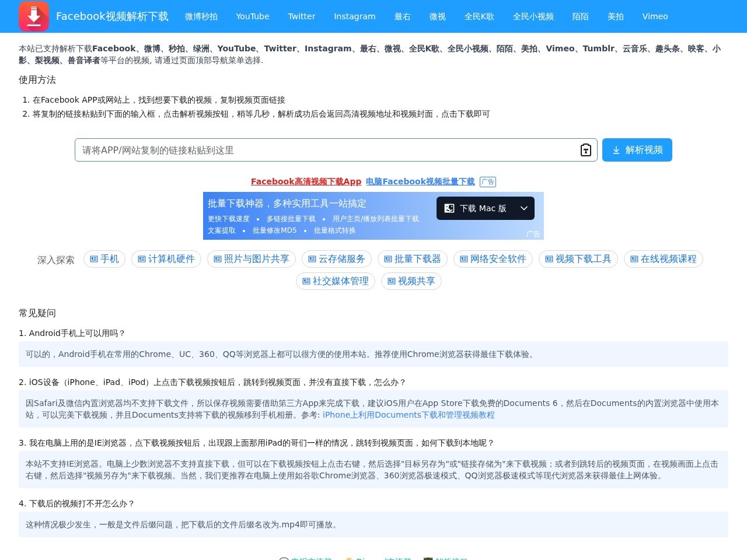Click the Finder icon on the Mac download button

click(449, 208)
